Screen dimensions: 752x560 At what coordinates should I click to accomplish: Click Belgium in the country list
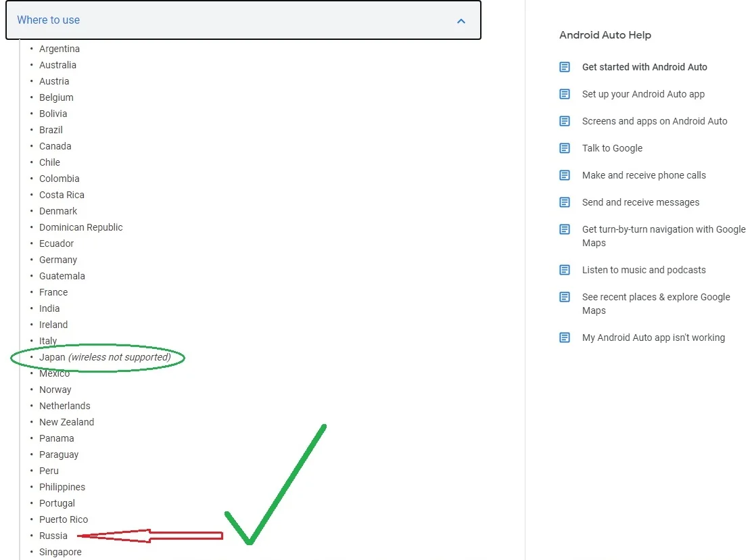(x=56, y=97)
